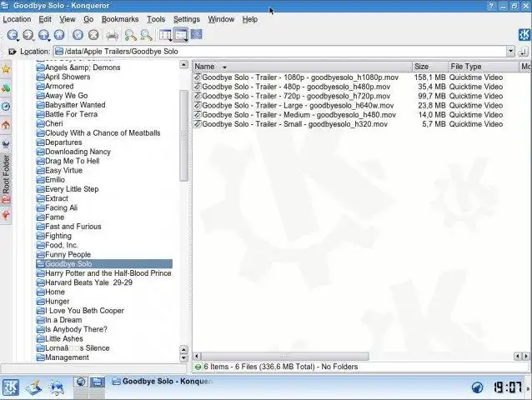532x400 pixels.
Task: Select the Drag Me To Hell folder
Action: click(x=68, y=161)
